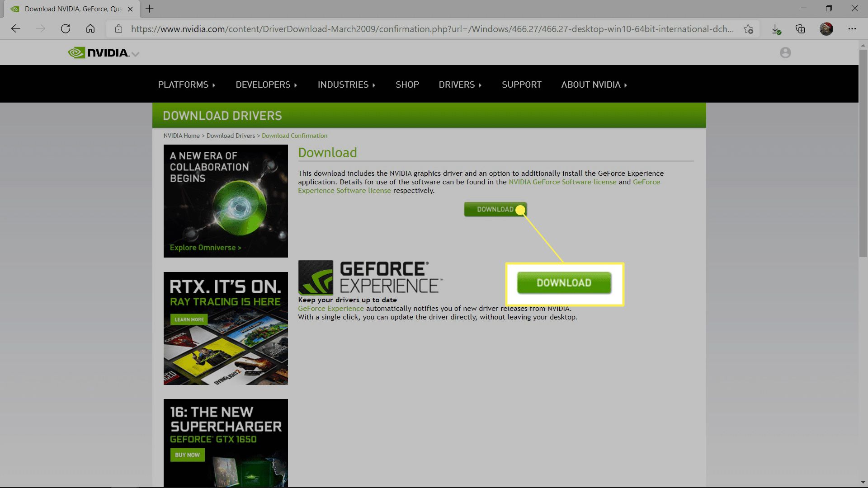Expand the ABOUT NVIDIA menu
The height and width of the screenshot is (488, 868).
tap(594, 84)
